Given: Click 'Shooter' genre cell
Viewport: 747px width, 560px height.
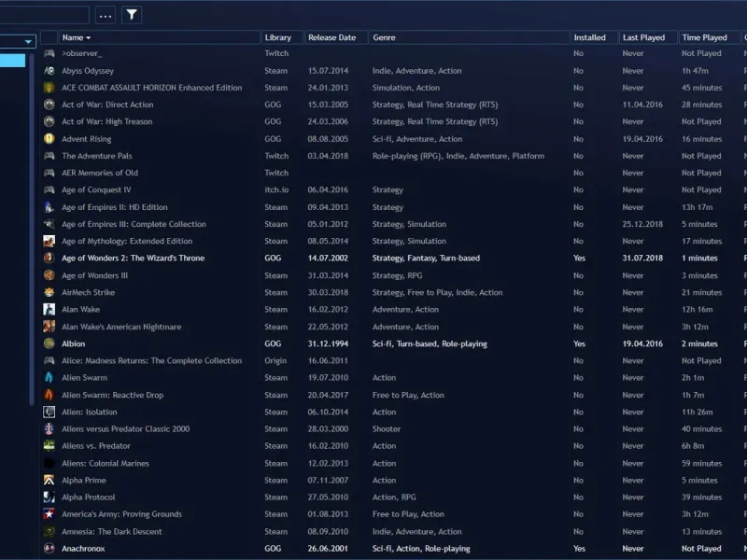Looking at the screenshot, I should point(387,429).
